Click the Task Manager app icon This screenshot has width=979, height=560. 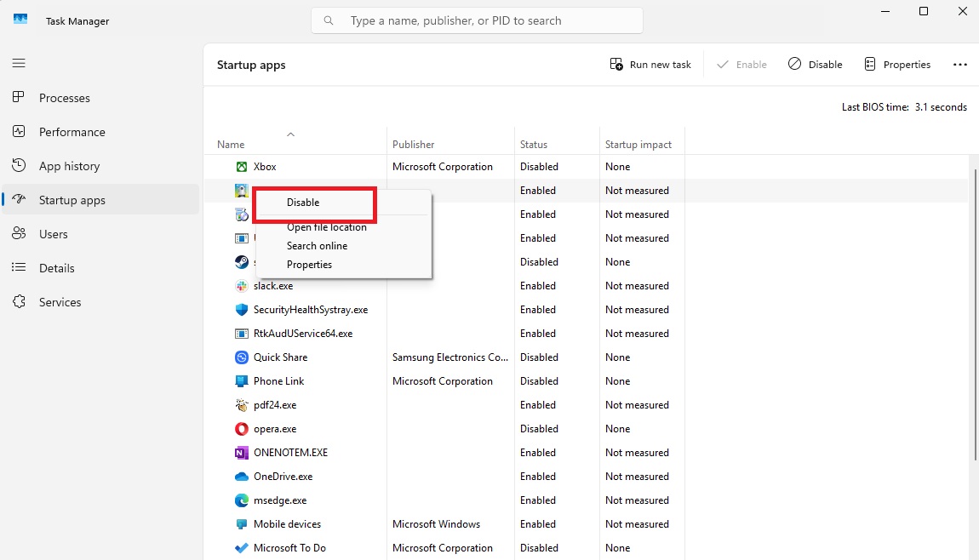click(x=20, y=20)
